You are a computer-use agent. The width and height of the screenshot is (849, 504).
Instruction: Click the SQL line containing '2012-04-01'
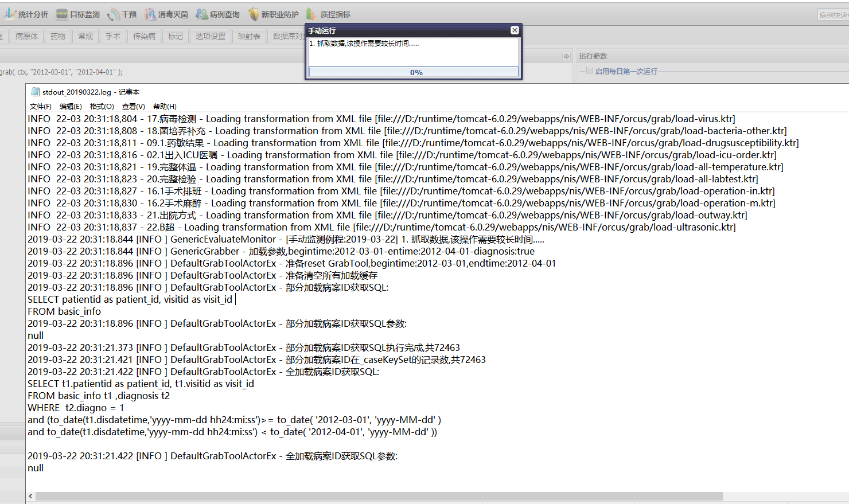(x=232, y=432)
